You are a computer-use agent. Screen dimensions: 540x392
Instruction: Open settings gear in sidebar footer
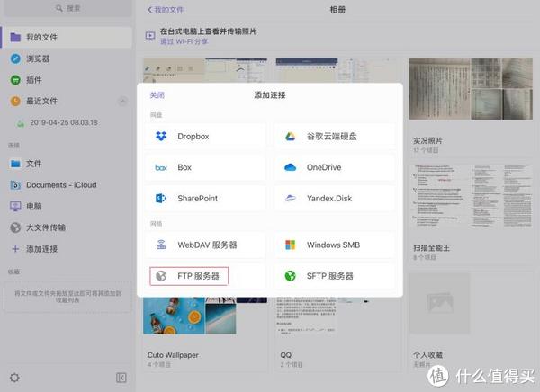(14, 378)
